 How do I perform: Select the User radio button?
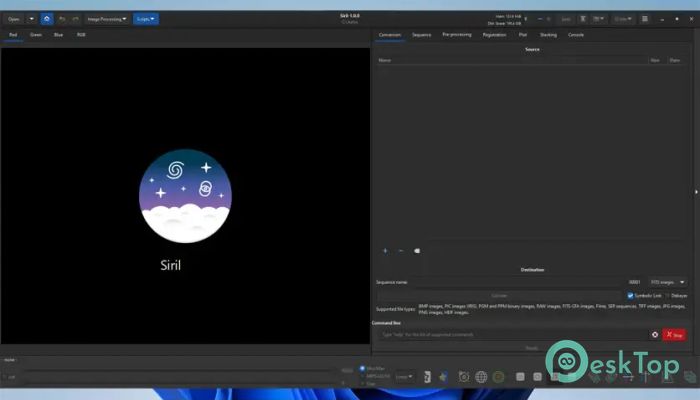click(362, 383)
